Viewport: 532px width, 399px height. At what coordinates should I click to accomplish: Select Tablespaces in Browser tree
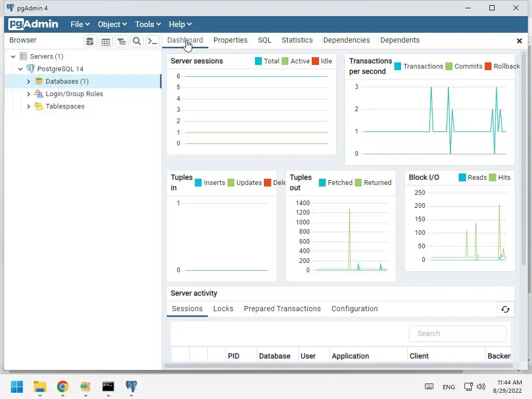pyautogui.click(x=65, y=107)
